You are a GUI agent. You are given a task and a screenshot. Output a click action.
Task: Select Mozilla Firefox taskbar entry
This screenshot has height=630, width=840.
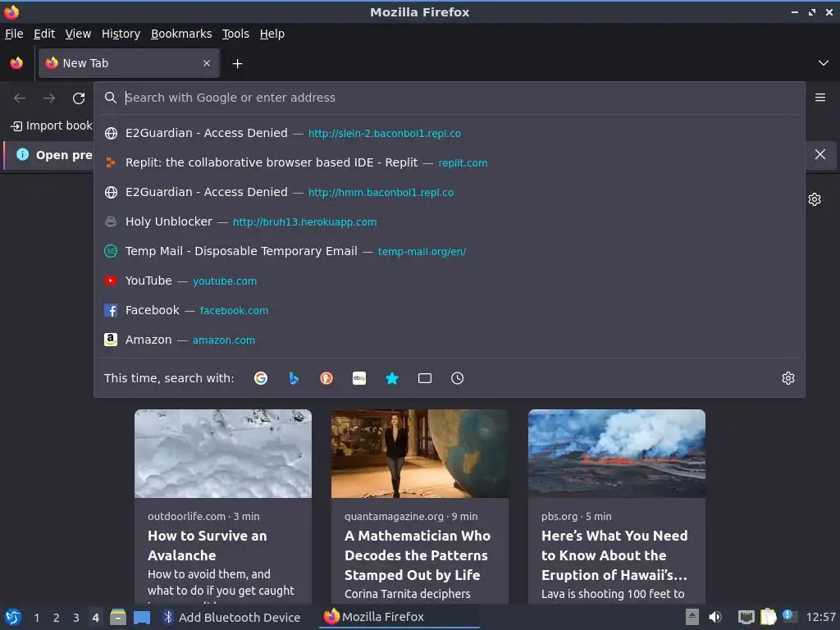[x=399, y=618]
